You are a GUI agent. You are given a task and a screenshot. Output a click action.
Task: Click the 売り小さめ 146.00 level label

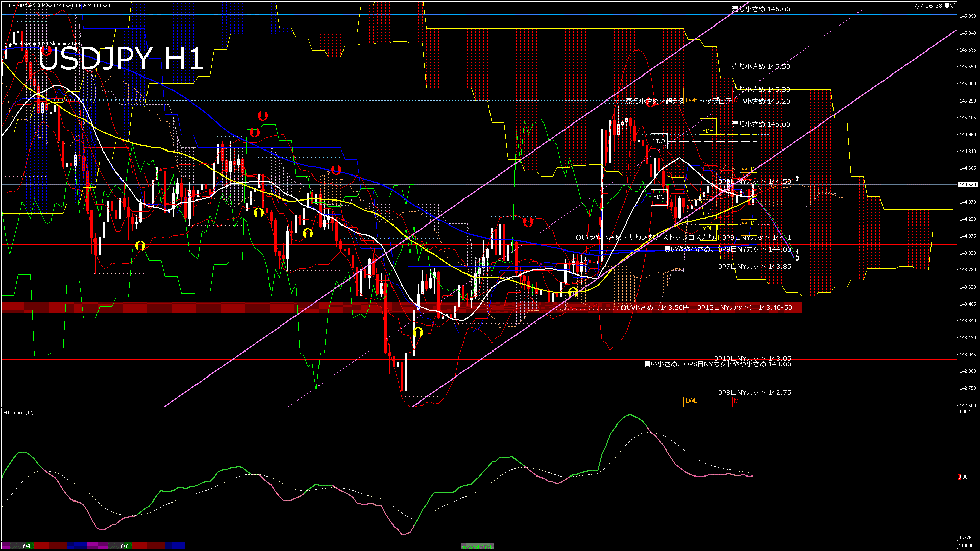(761, 9)
